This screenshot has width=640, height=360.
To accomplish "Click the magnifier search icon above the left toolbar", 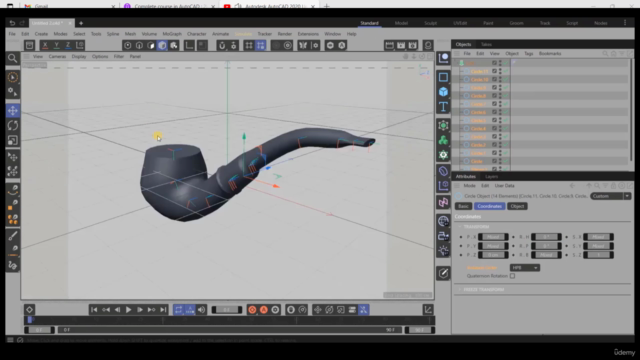I will (13, 58).
